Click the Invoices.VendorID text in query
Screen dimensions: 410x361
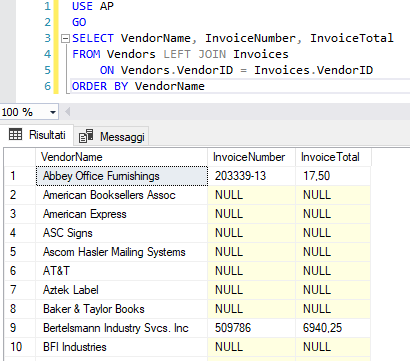tap(313, 70)
